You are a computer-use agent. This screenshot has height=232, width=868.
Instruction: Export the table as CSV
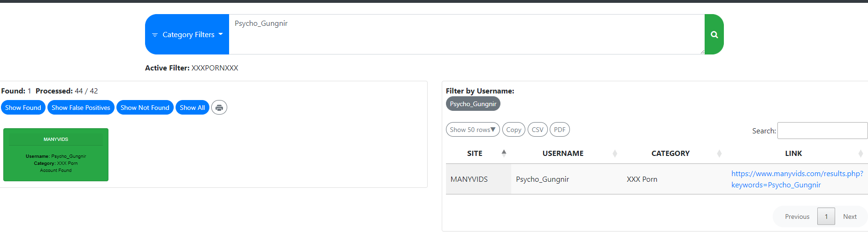(x=538, y=130)
